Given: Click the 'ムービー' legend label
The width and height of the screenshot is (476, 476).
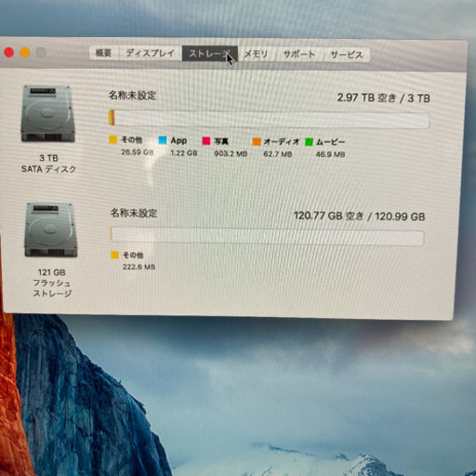Looking at the screenshot, I should pos(330,142).
